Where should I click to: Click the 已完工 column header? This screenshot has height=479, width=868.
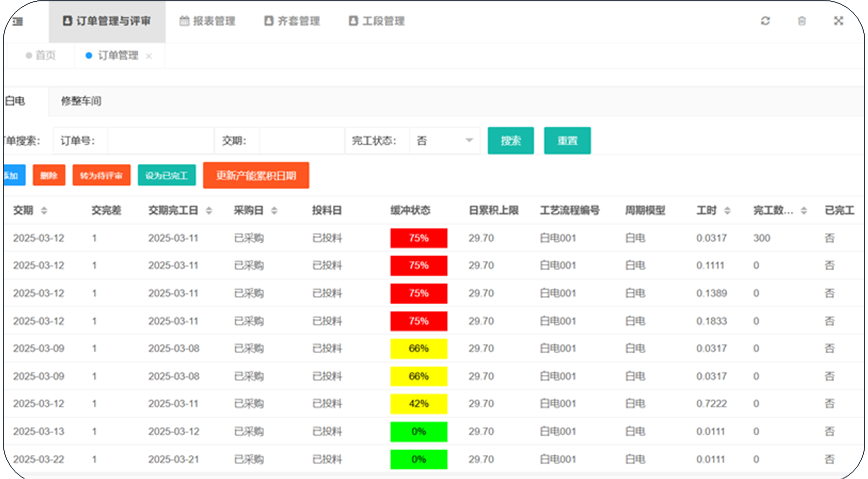tap(839, 210)
